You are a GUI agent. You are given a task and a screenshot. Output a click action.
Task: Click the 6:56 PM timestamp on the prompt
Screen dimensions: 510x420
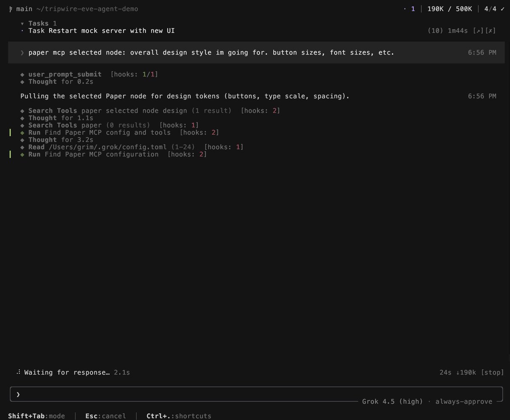pos(482,53)
